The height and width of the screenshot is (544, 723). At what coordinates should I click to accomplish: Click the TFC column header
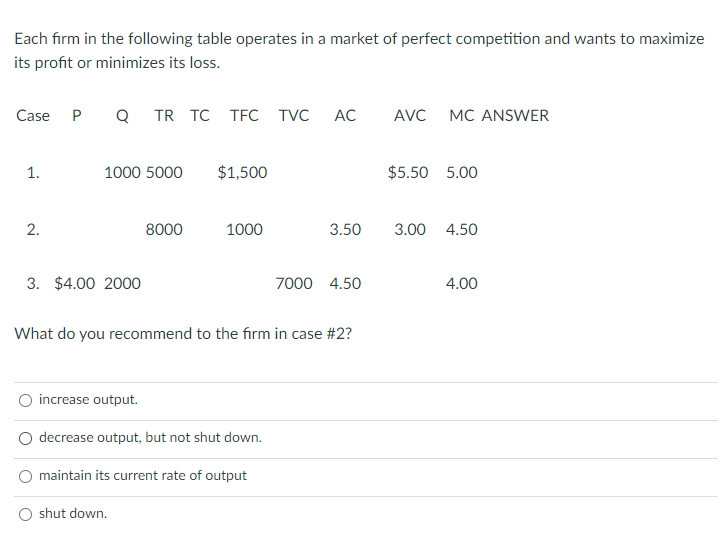click(x=244, y=115)
